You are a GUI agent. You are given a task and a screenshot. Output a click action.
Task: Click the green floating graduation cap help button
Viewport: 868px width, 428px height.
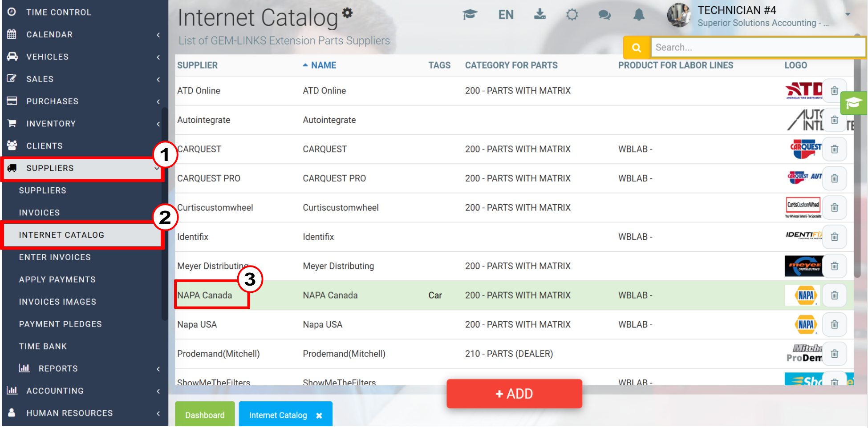tap(853, 103)
